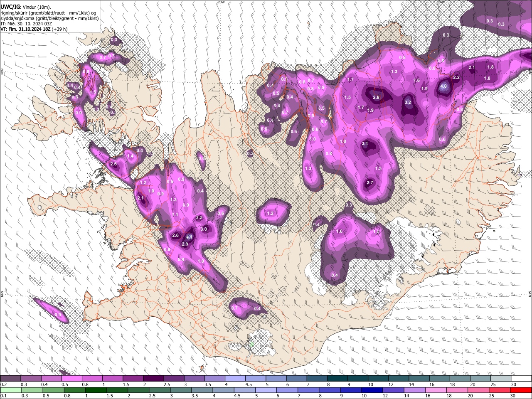Click the 4.1 precipitation value in the west
Screen dimensions: 532x399
tap(189, 237)
